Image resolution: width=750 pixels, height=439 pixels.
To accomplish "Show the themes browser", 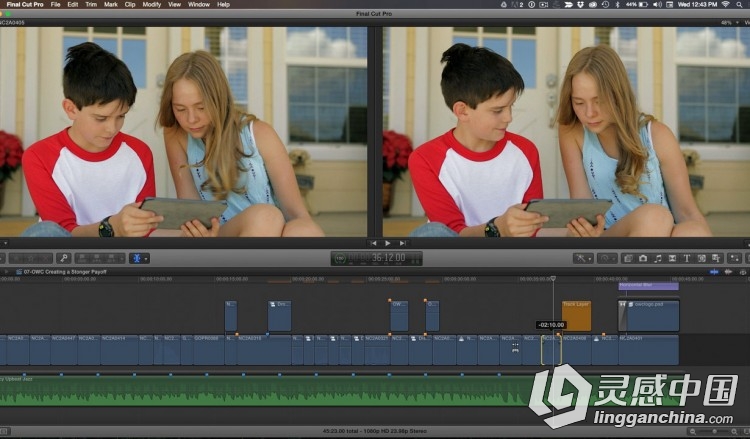I will click(716, 258).
